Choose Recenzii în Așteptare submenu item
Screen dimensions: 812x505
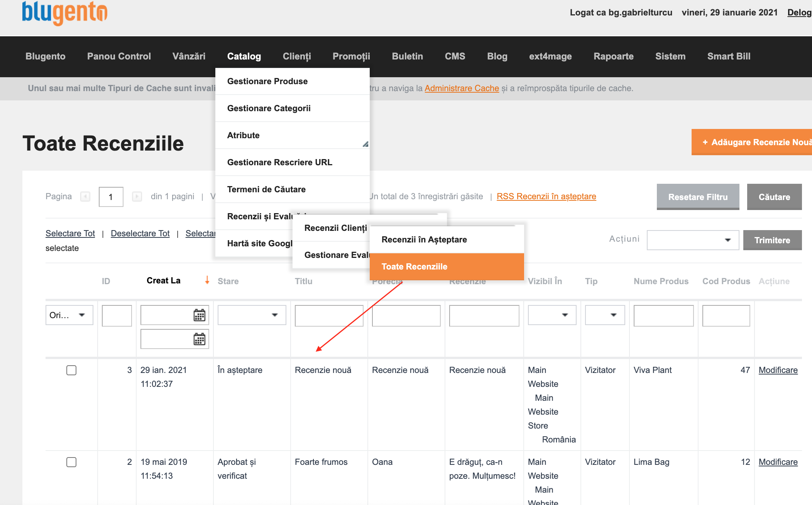447,239
